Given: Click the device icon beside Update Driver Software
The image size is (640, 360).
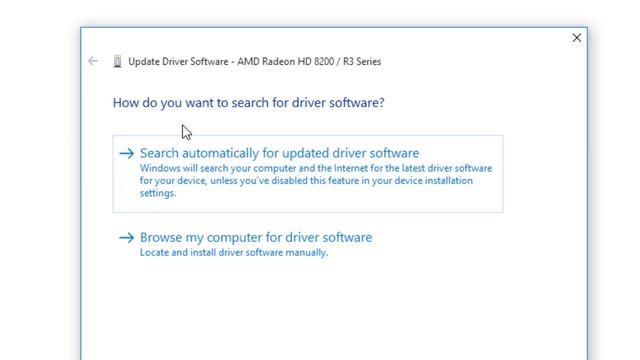Looking at the screenshot, I should click(x=118, y=61).
